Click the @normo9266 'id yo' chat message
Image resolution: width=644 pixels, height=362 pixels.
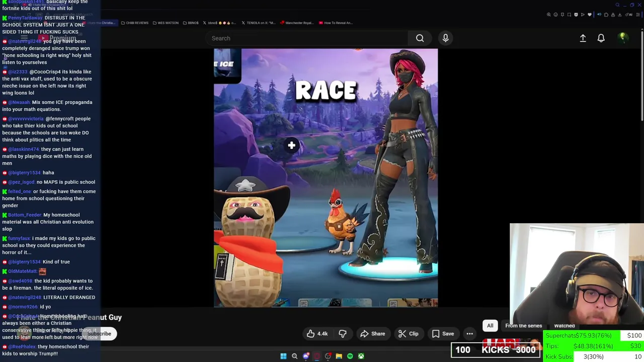coord(27,307)
